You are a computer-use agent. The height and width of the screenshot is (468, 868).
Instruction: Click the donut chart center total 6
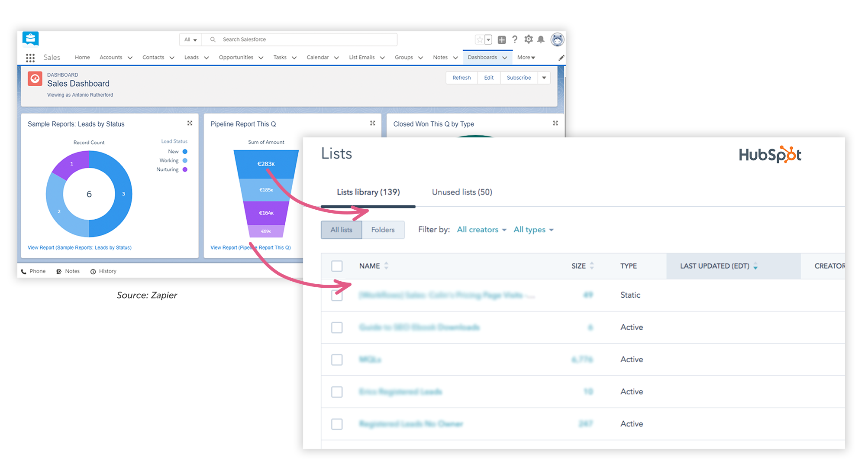pos(89,194)
